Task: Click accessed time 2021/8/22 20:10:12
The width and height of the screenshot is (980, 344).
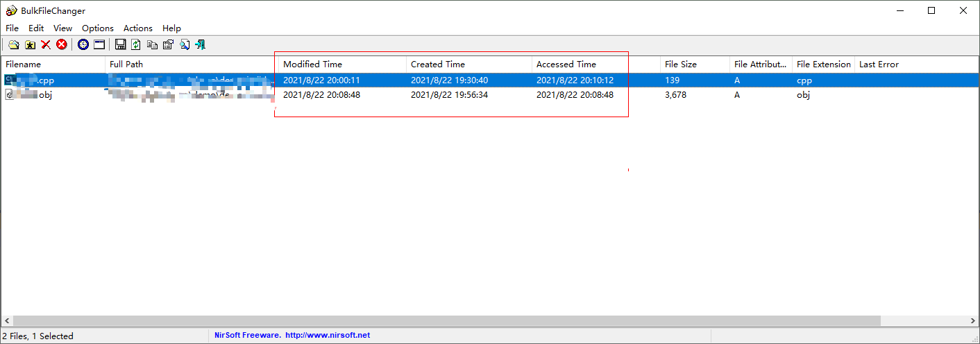Action: click(575, 80)
